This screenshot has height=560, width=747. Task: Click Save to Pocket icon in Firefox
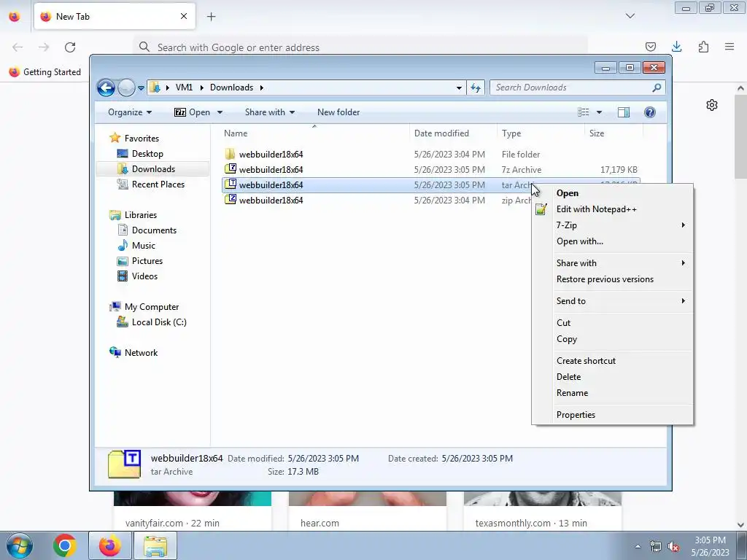point(650,47)
